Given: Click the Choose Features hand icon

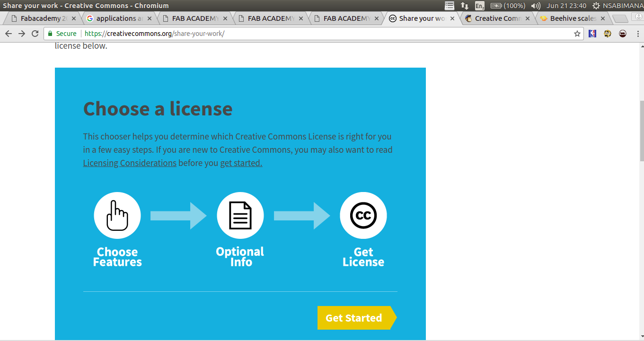Looking at the screenshot, I should [117, 215].
